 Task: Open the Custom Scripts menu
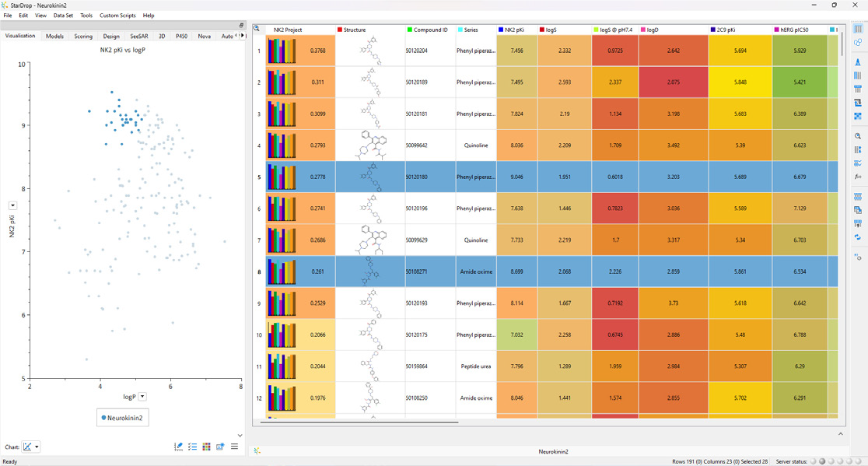(x=117, y=16)
